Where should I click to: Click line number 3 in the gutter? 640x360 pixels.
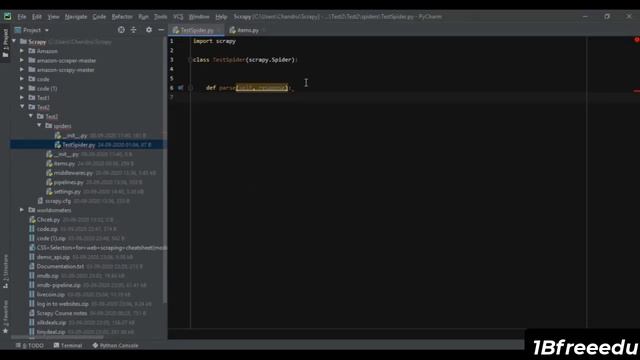point(172,60)
